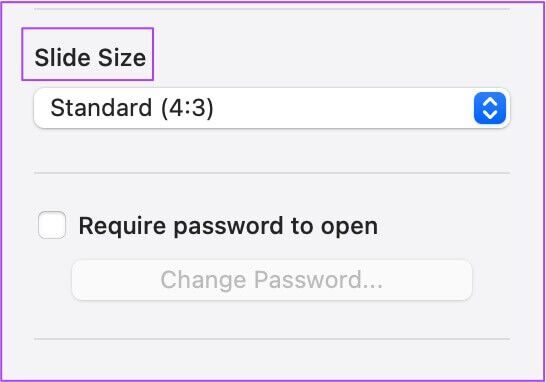Click the "(4:3)" ratio text in dropdown
Image resolution: width=546 pixels, height=382 pixels.
click(x=187, y=108)
